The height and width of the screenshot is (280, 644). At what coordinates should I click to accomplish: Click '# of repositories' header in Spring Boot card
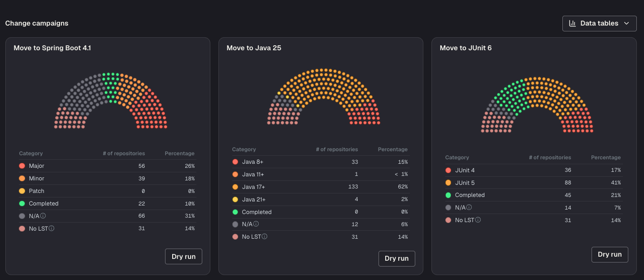pos(124,153)
